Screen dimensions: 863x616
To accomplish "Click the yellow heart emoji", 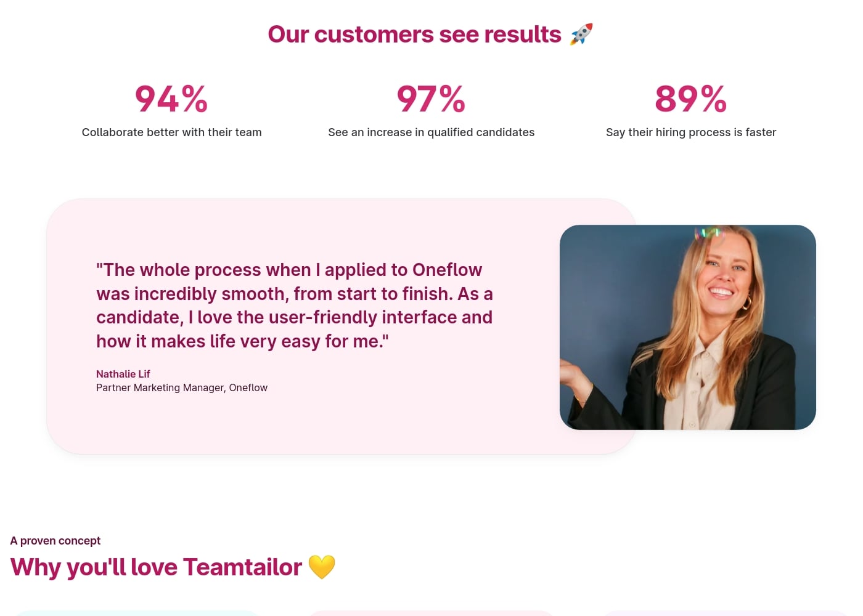I will 321,567.
